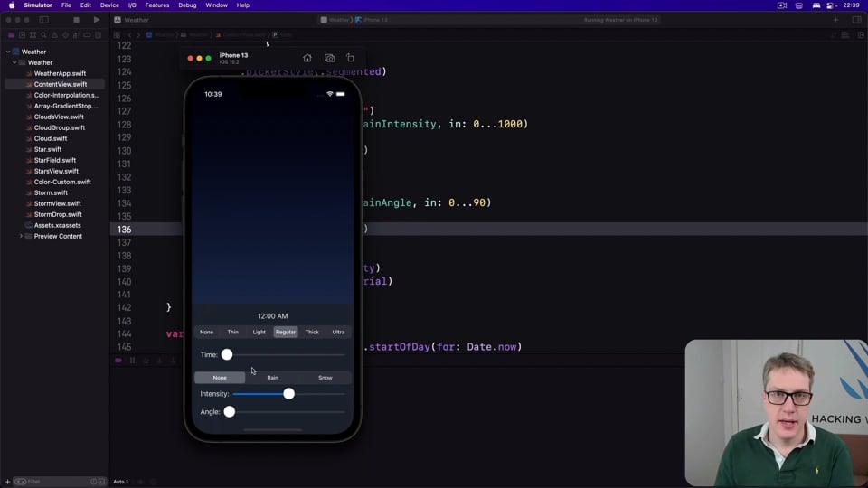868x488 pixels.
Task: Go forward in editor history
Action: pos(138,35)
